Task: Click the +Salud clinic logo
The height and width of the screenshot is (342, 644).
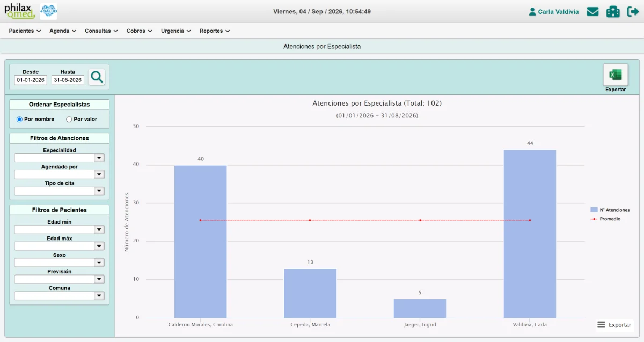Action: tap(49, 11)
